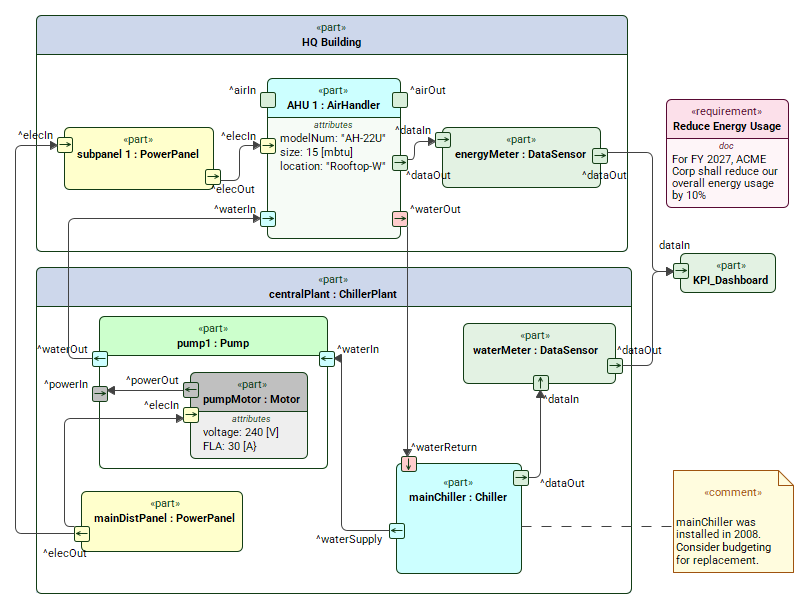The image size is (808, 608).
Task: Select the airOut port on AHU 1
Action: point(400,100)
